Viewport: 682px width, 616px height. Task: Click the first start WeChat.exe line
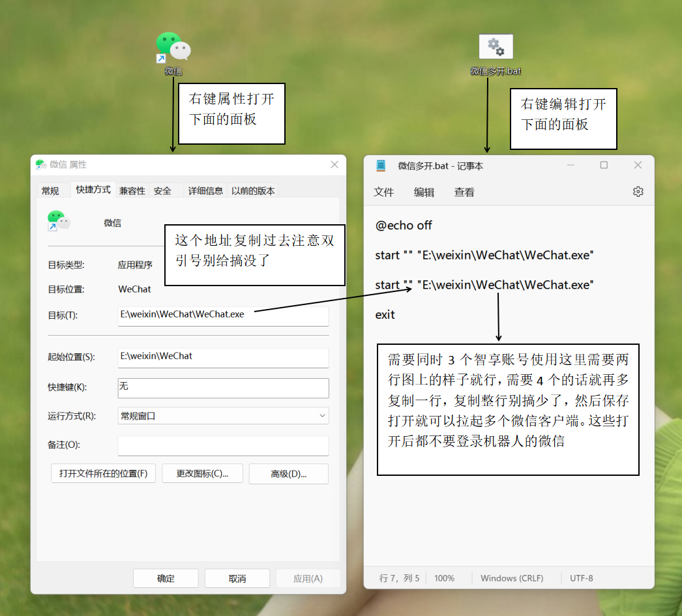pos(484,255)
